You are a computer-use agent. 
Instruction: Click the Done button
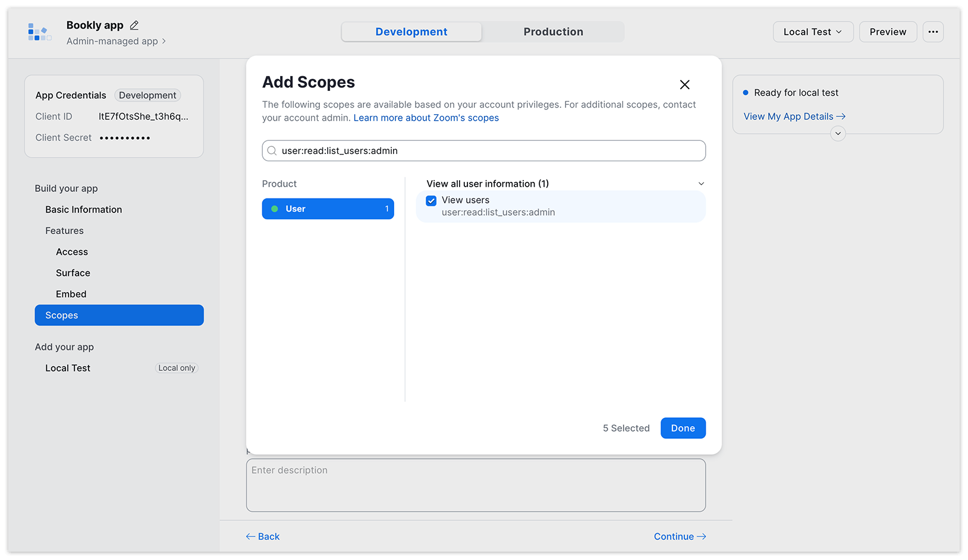(x=683, y=428)
